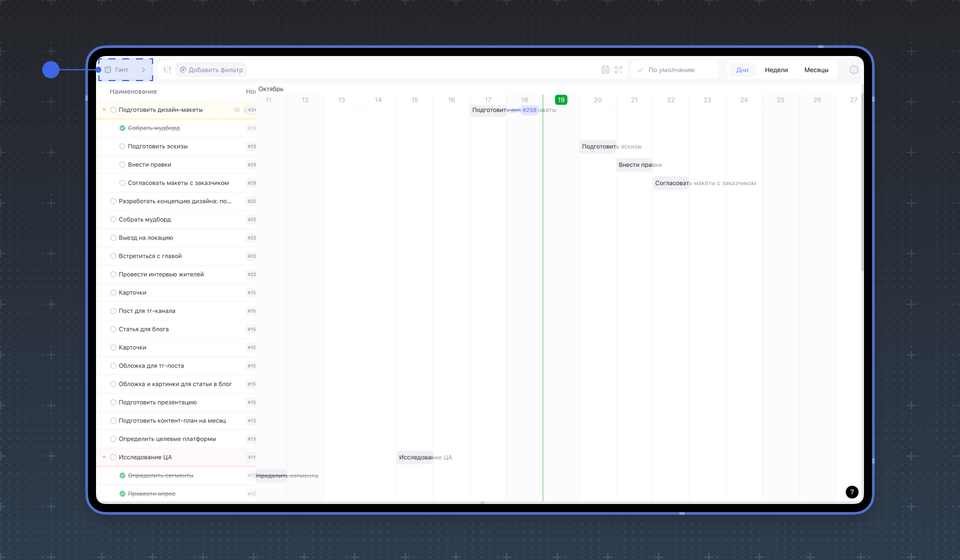Open the #258 task link on timeline
960x560 pixels.
529,110
